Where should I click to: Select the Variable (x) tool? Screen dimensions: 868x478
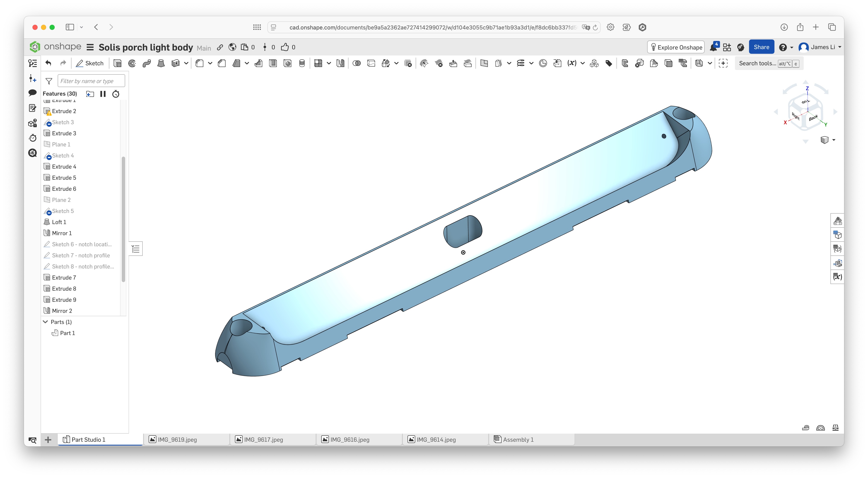pyautogui.click(x=572, y=63)
